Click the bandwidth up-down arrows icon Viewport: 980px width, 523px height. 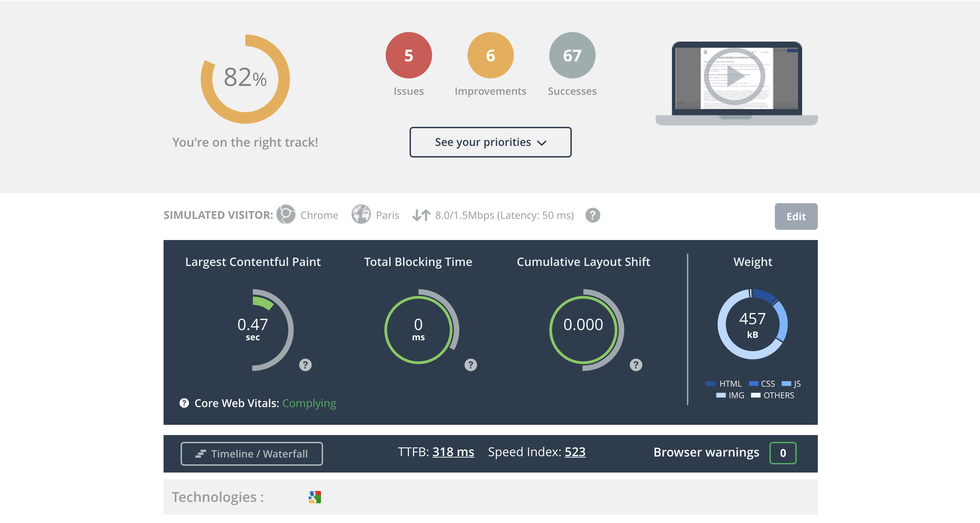click(421, 215)
